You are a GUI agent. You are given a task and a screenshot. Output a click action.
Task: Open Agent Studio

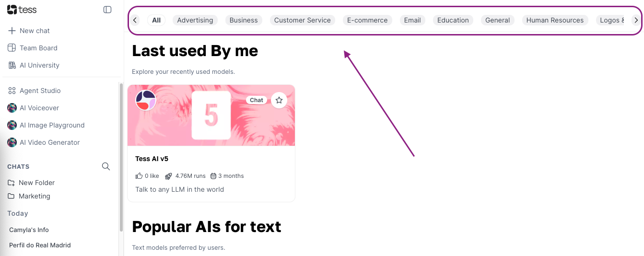(x=40, y=91)
